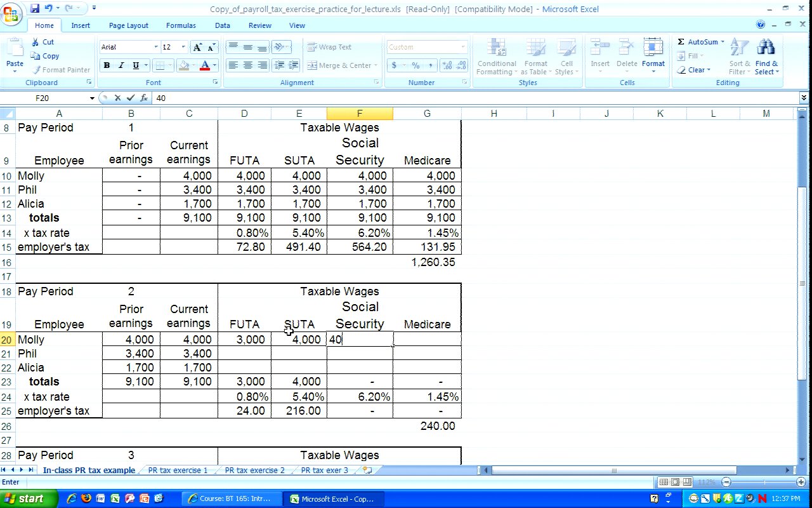Switch to the Formulas ribbon tab
The width and height of the screenshot is (812, 508).
pyautogui.click(x=181, y=25)
